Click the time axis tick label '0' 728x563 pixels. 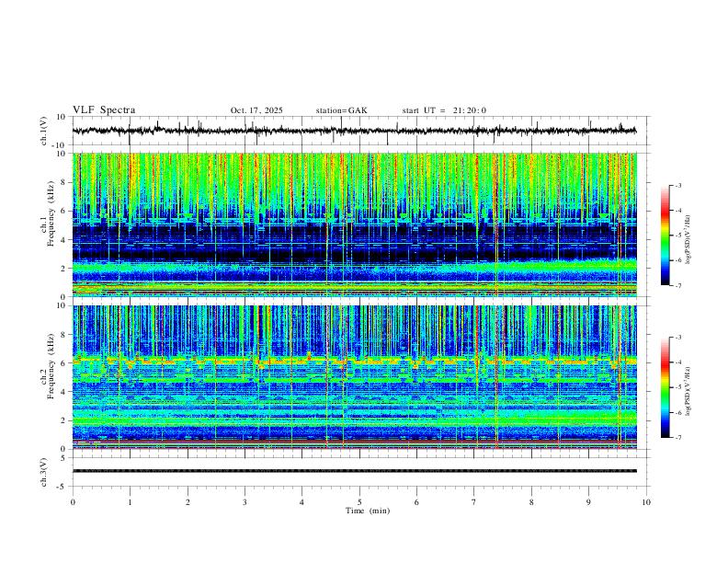click(73, 502)
